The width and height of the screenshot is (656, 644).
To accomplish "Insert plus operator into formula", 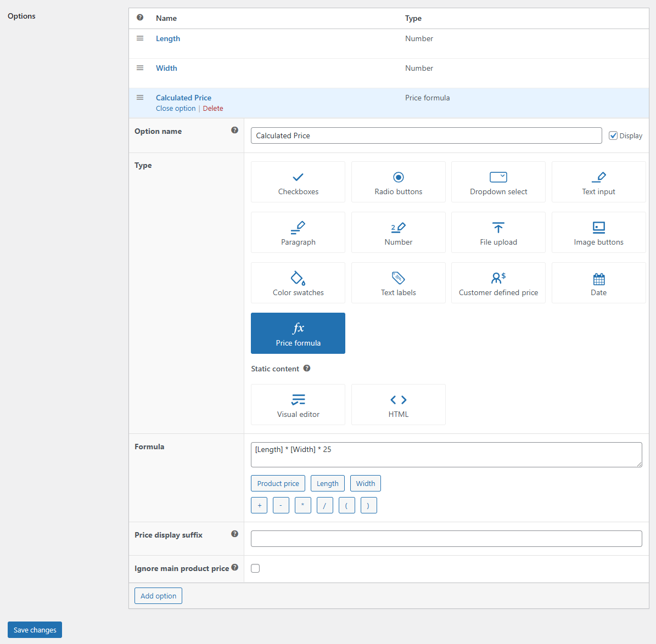I will pyautogui.click(x=260, y=505).
